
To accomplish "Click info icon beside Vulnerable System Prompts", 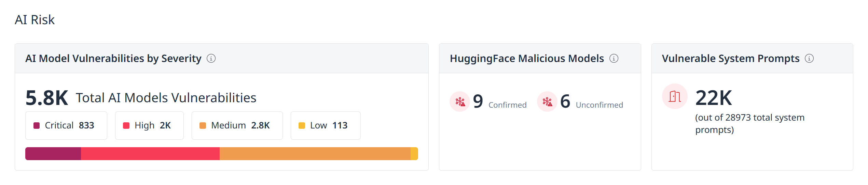I will tap(809, 59).
